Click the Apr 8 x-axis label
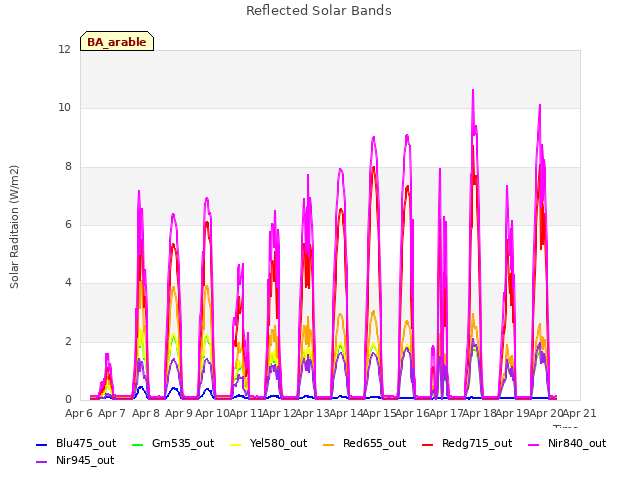The image size is (640, 480). pos(146,413)
